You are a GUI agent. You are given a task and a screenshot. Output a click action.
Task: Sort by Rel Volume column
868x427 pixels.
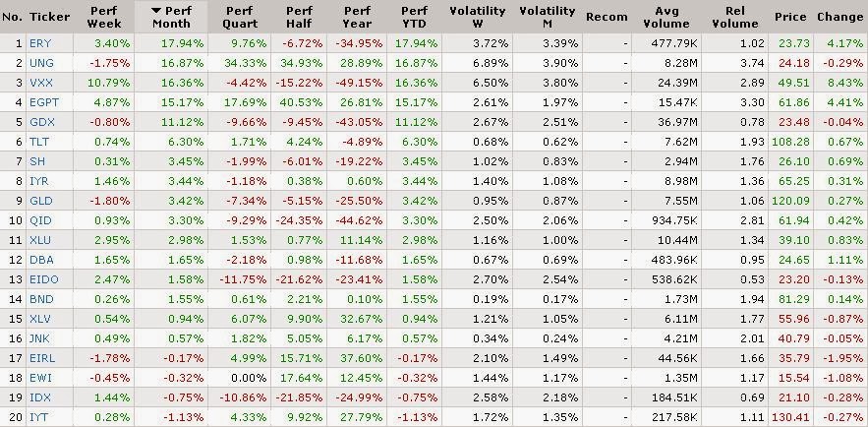pyautogui.click(x=739, y=17)
